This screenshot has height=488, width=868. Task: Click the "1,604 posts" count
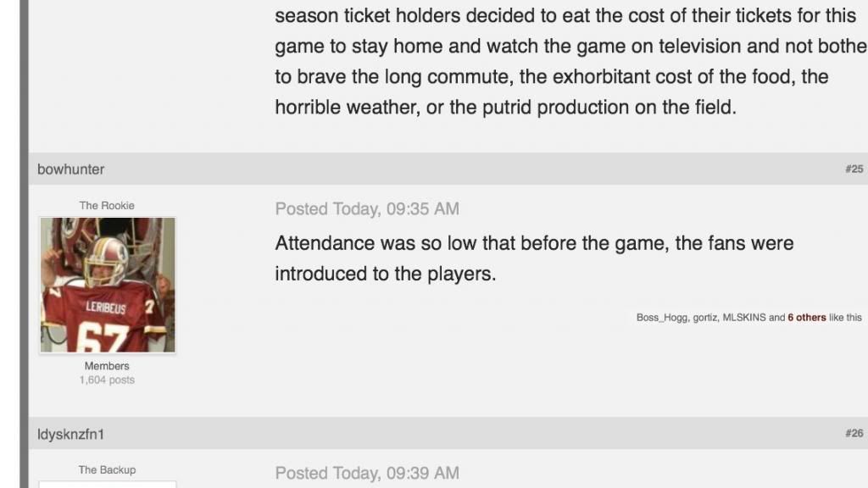coord(107,380)
